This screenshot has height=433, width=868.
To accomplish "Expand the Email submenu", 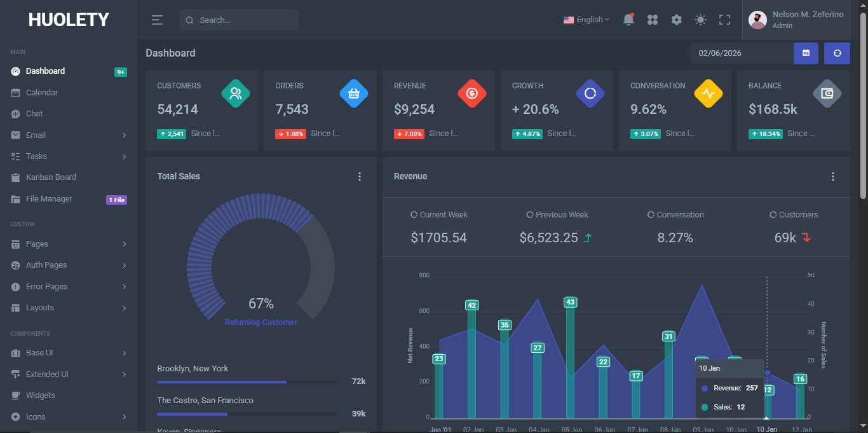I will (x=69, y=135).
